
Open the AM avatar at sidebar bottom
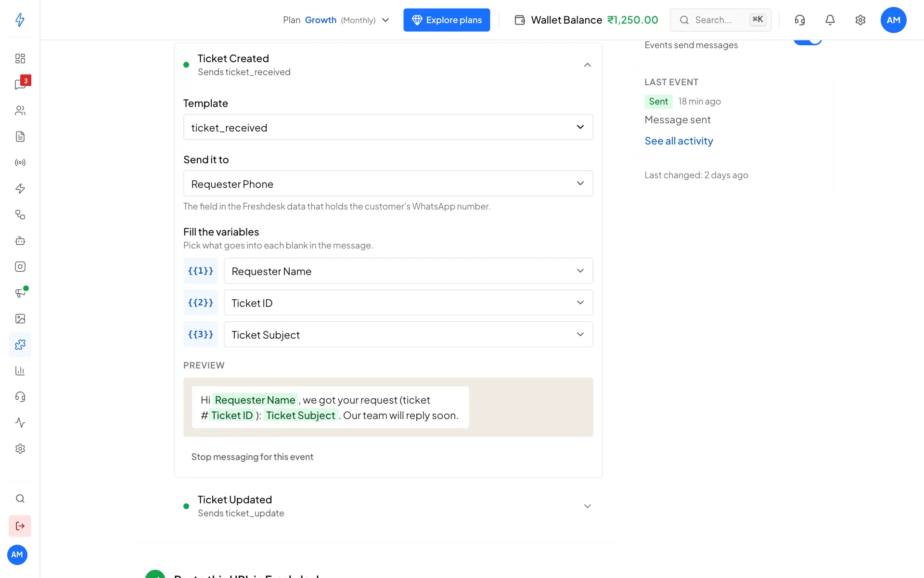[17, 554]
